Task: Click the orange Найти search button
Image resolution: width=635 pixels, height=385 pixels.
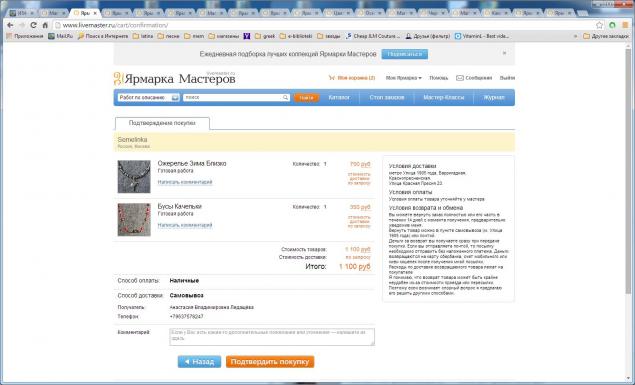Action: point(306,98)
